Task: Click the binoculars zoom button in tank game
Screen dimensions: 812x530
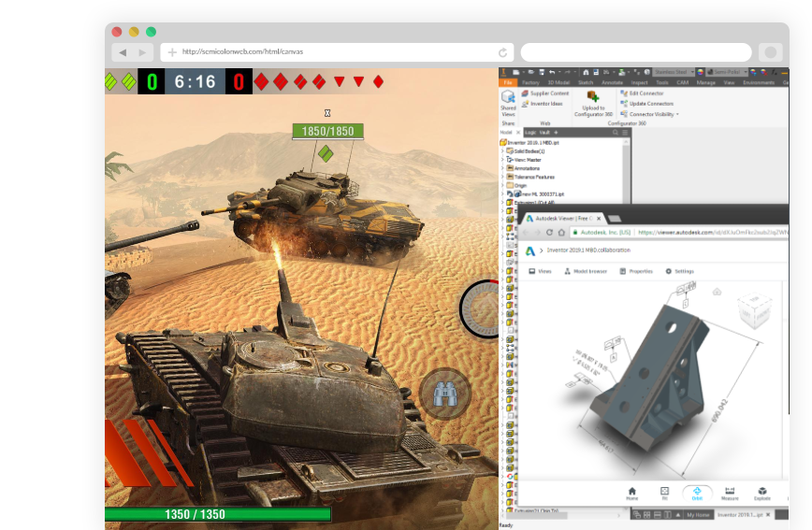Action: coord(444,394)
